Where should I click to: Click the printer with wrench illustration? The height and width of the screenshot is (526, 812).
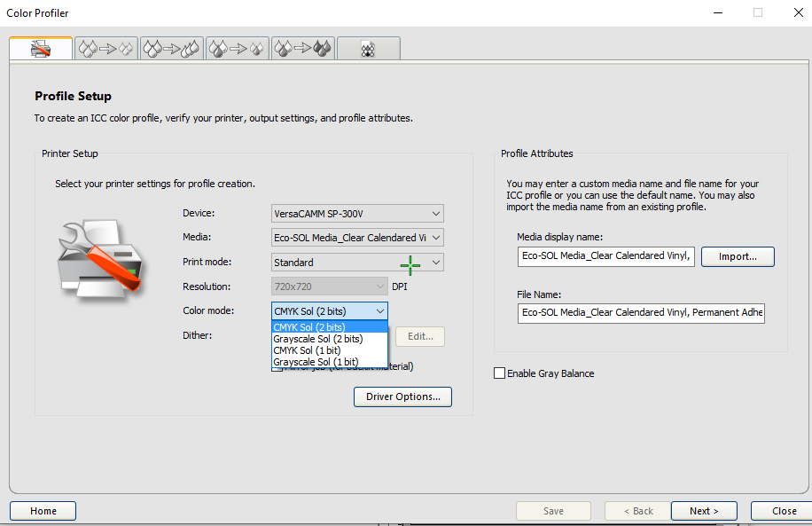100,259
